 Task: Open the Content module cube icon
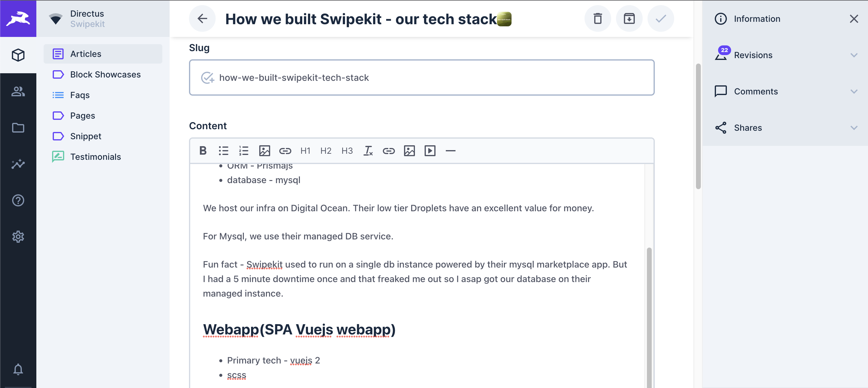18,55
